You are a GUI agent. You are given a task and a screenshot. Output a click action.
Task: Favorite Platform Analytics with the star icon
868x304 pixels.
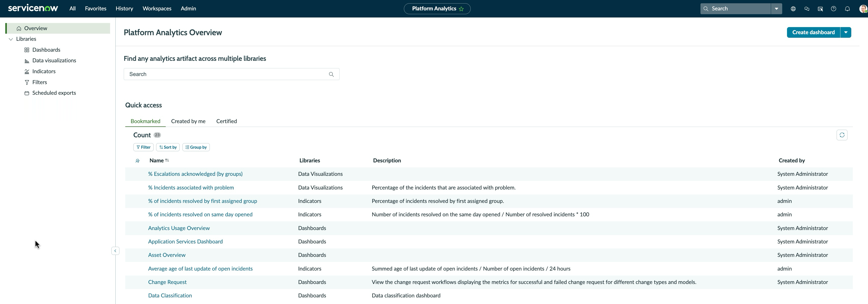pyautogui.click(x=461, y=9)
